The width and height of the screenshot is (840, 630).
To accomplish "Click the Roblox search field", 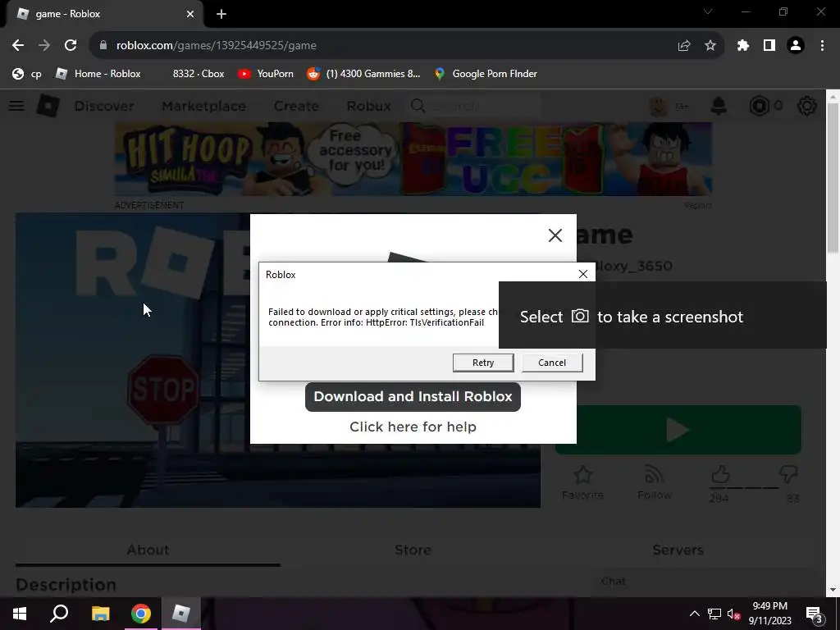I will point(474,106).
